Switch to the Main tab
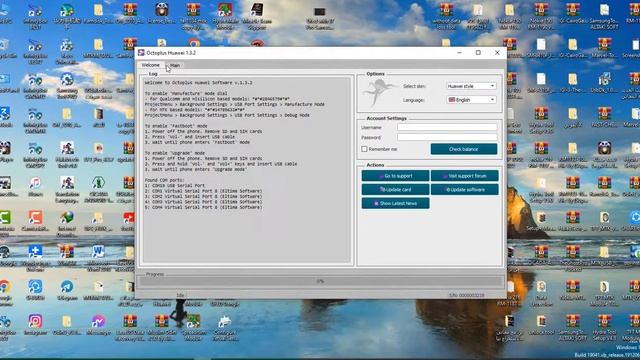640x360 pixels. (x=175, y=65)
